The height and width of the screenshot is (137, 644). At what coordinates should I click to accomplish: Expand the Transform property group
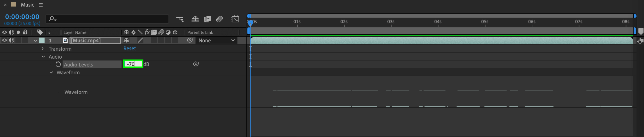click(x=43, y=49)
